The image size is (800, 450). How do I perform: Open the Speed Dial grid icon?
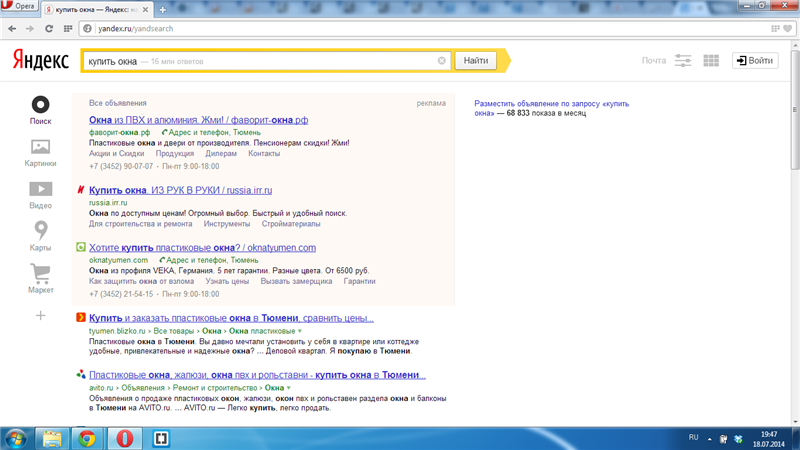pyautogui.click(x=67, y=29)
